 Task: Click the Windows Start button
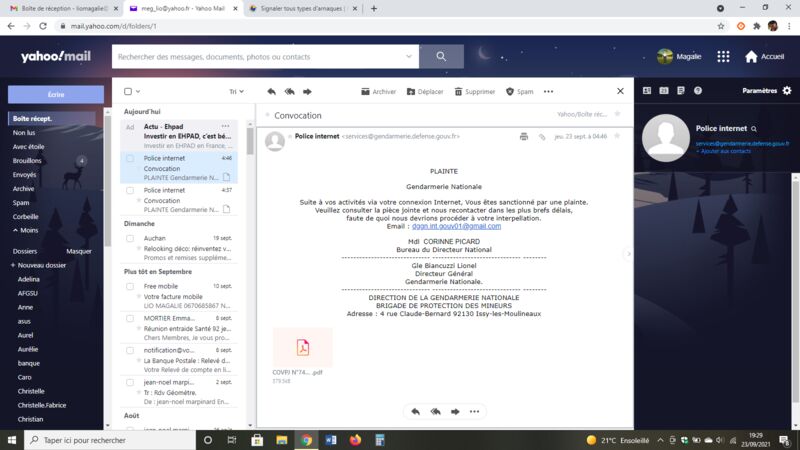click(x=12, y=440)
